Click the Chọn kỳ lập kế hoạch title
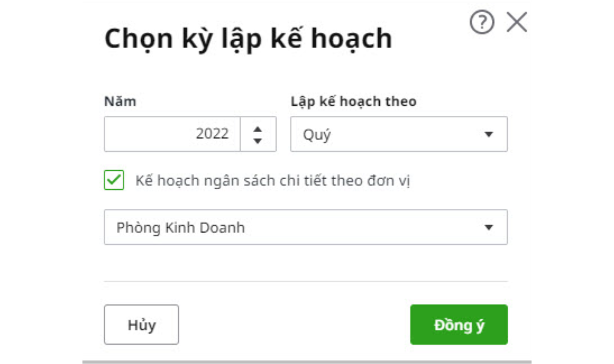 tap(248, 39)
